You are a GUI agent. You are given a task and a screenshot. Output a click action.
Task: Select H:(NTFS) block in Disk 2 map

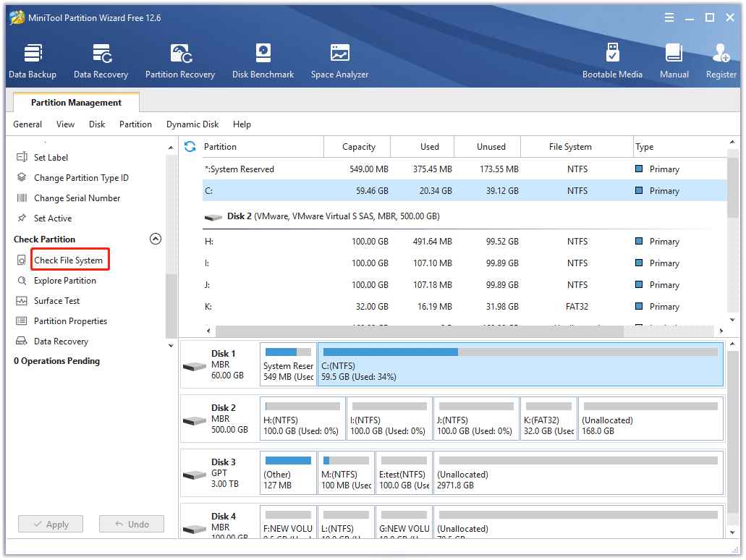coord(302,419)
